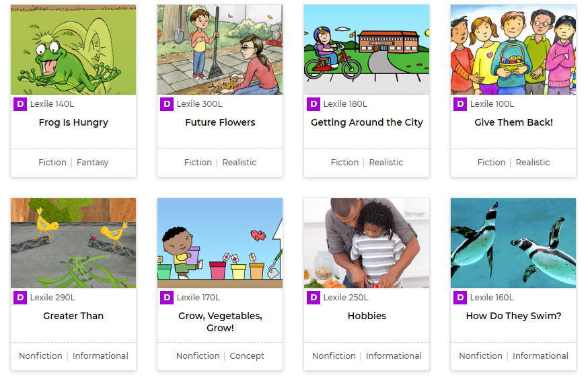Click Concept genre label under Grow, Vegetables

click(x=247, y=356)
